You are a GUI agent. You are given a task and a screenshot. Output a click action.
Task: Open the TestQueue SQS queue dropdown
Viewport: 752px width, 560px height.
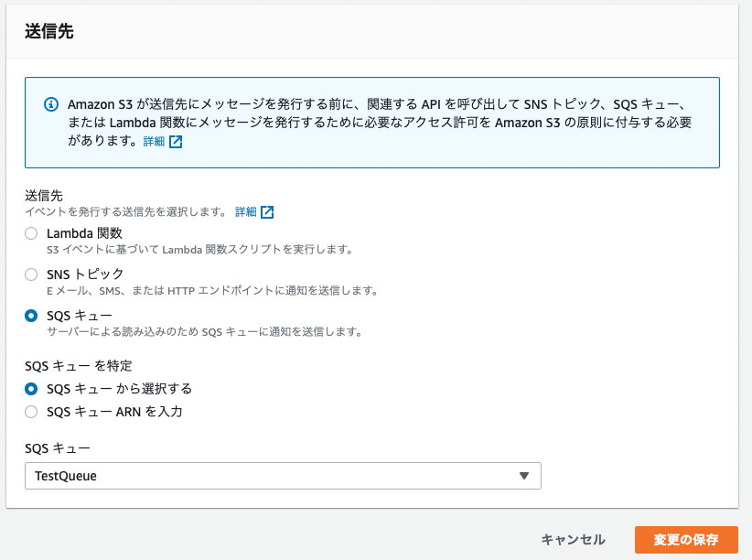(283, 476)
